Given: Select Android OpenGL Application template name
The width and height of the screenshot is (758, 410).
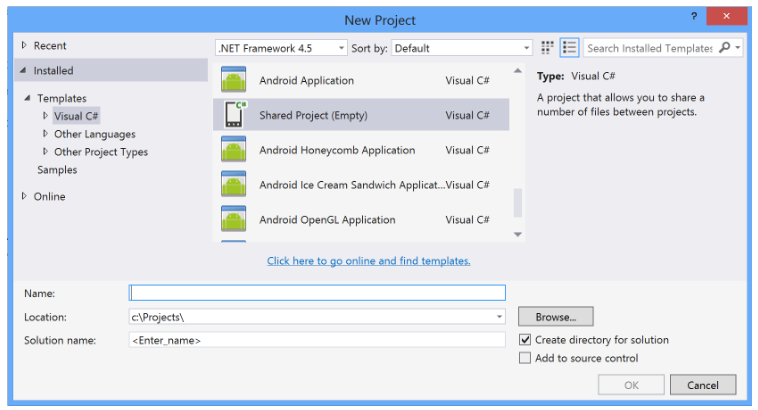Looking at the screenshot, I should coord(327,220).
